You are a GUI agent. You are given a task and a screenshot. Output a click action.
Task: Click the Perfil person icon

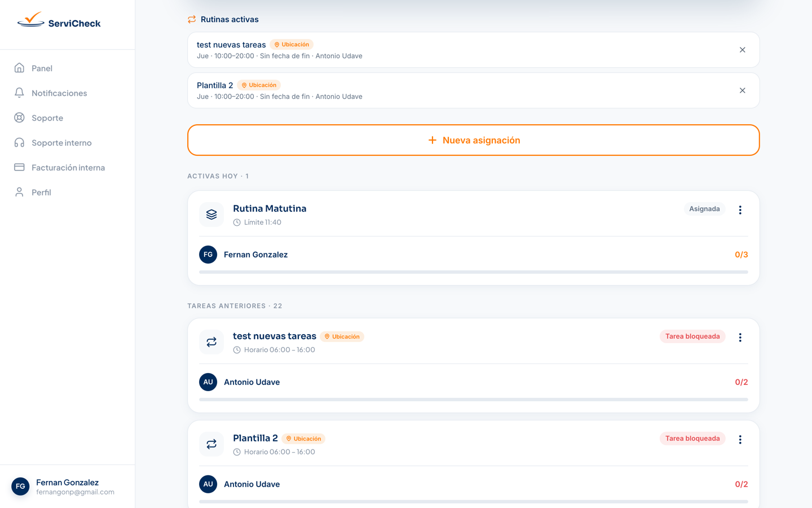pyautogui.click(x=19, y=192)
